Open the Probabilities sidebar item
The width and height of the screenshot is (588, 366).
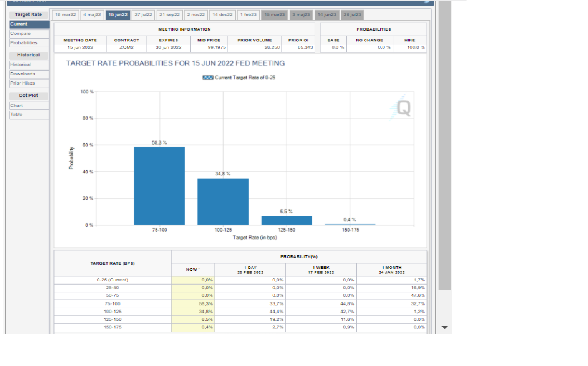[x=29, y=43]
